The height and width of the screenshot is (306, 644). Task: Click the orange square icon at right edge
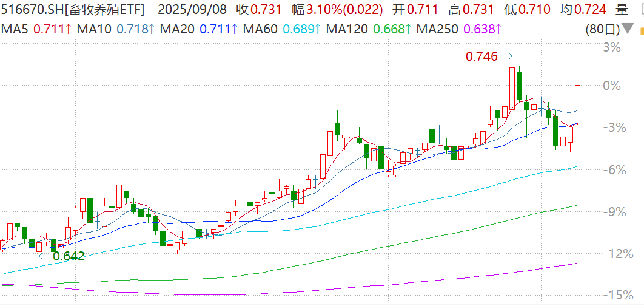click(640, 30)
